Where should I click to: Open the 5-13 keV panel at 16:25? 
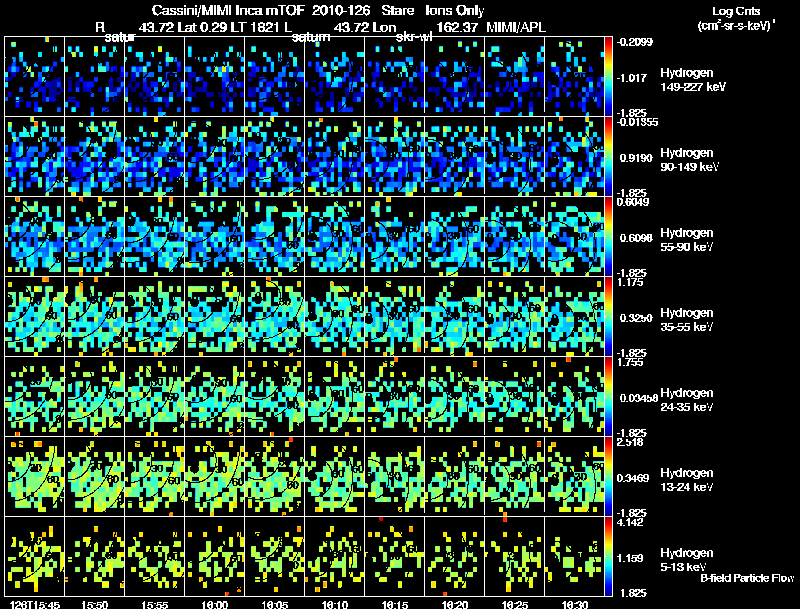tap(514, 556)
